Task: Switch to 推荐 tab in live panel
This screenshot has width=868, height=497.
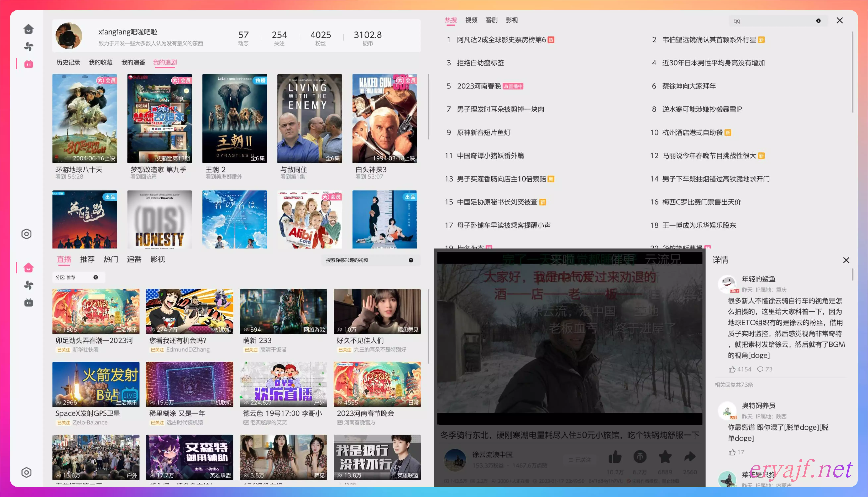Action: [x=87, y=259]
